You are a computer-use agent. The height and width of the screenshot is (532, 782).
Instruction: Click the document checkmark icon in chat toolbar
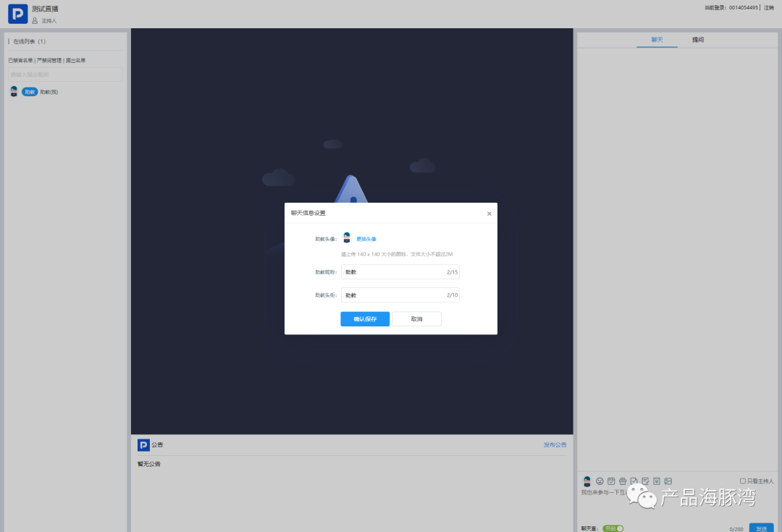pos(634,481)
